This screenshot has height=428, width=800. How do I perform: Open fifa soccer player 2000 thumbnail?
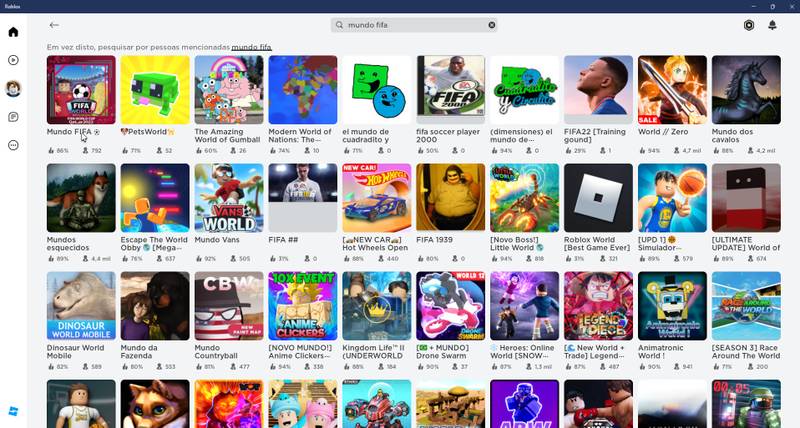point(451,90)
